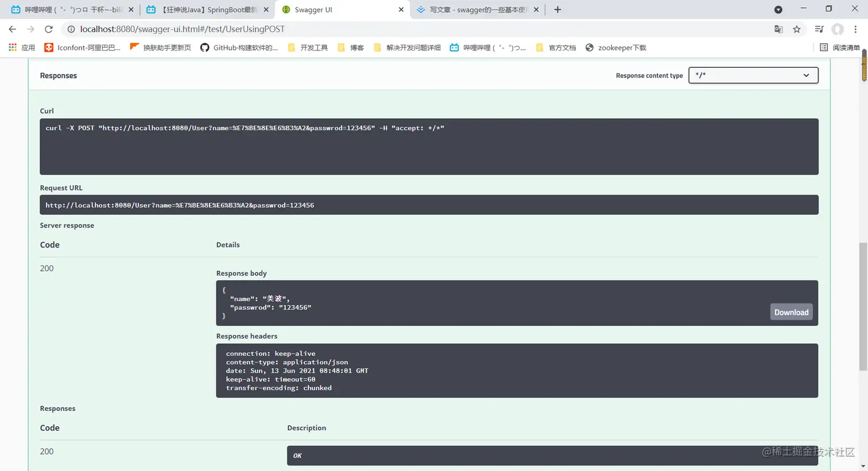868x471 pixels.
Task: Click the connection: keep-alive header
Action: [270, 353]
